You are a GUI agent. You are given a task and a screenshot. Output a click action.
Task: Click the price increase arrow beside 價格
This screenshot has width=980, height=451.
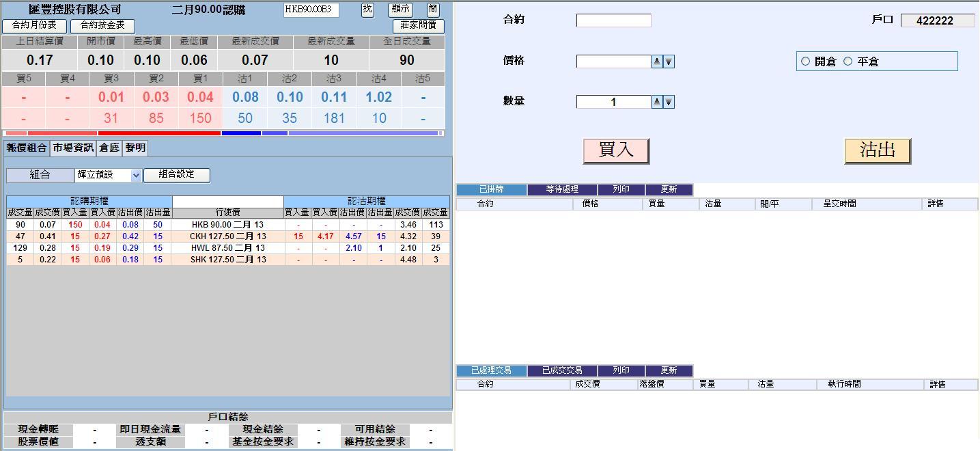(x=657, y=61)
